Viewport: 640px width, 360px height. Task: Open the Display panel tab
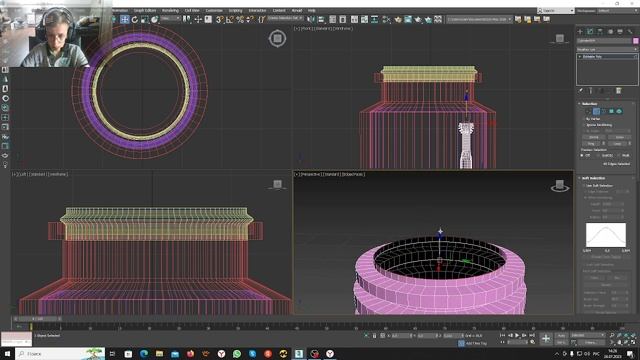620,31
